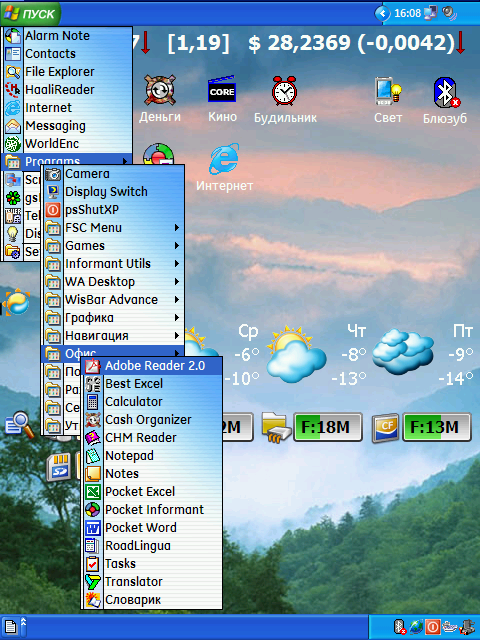Open the Интернет desktop shortcut icon
Screen dimensions: 480x640
(x=224, y=167)
